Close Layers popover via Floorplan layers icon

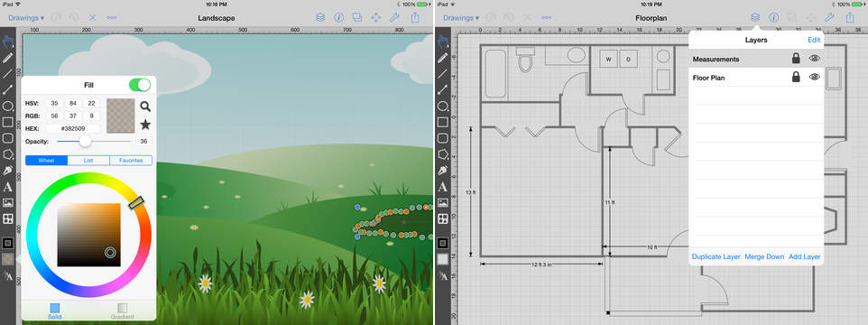(754, 18)
